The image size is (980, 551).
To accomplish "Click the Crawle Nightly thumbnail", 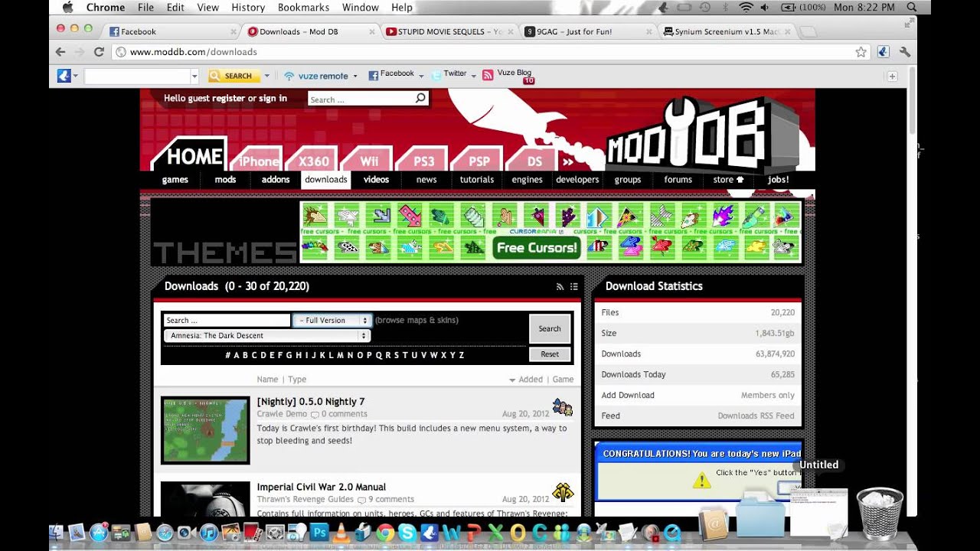I will 205,430.
